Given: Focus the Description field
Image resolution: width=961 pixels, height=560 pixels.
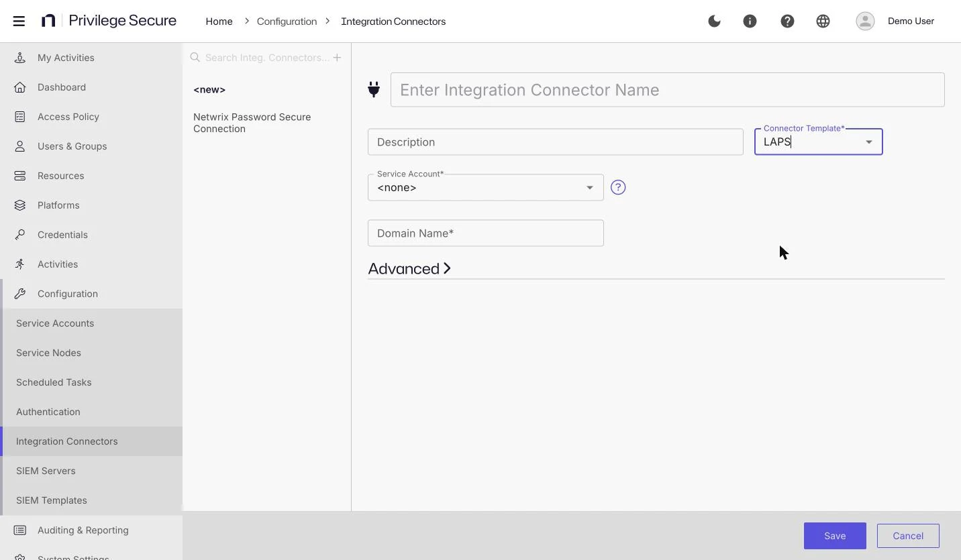Looking at the screenshot, I should point(556,142).
